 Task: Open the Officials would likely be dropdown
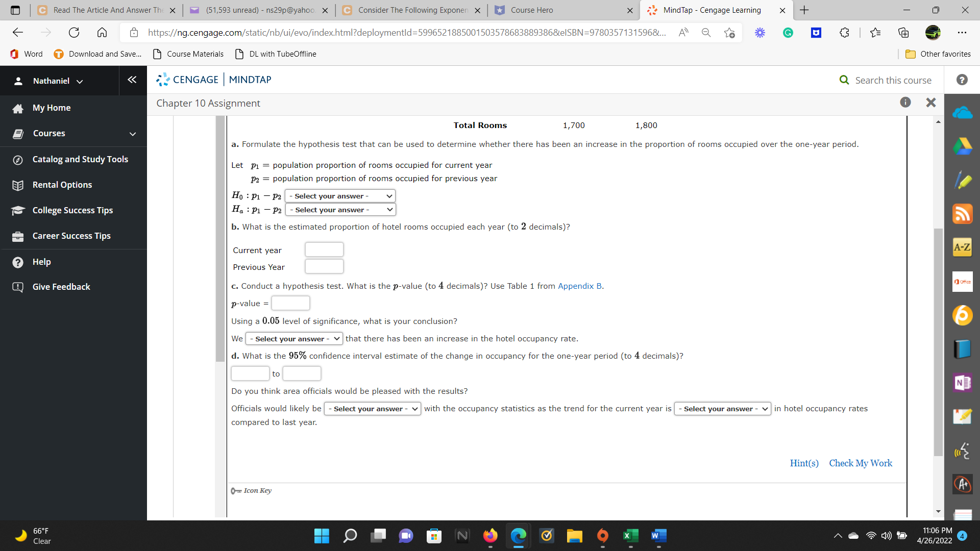(372, 408)
